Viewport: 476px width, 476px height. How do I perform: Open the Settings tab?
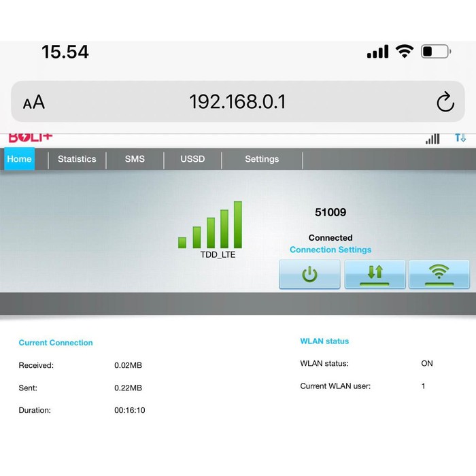coord(262,159)
